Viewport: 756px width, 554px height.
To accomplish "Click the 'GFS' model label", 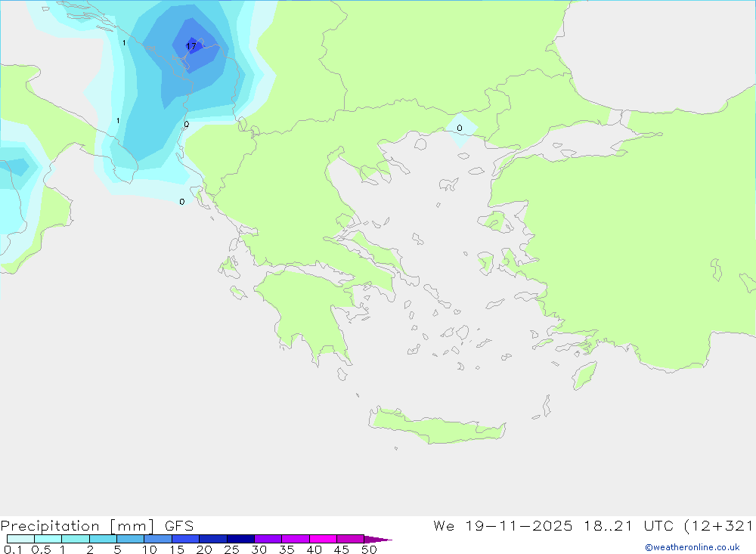I will [x=179, y=526].
